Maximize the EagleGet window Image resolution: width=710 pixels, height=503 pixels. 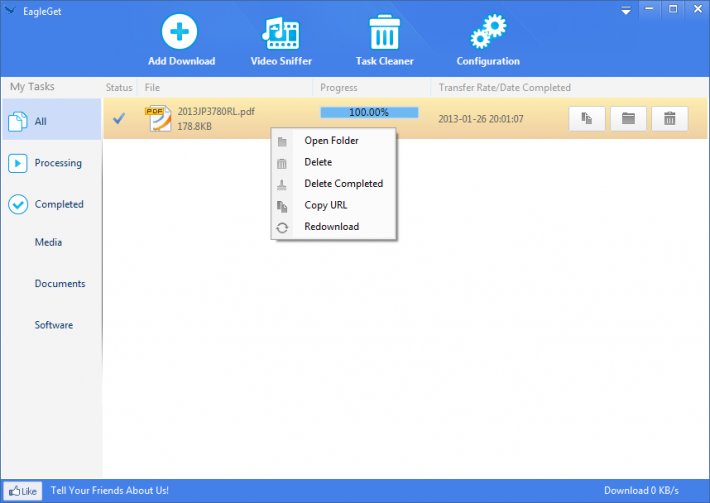673,9
